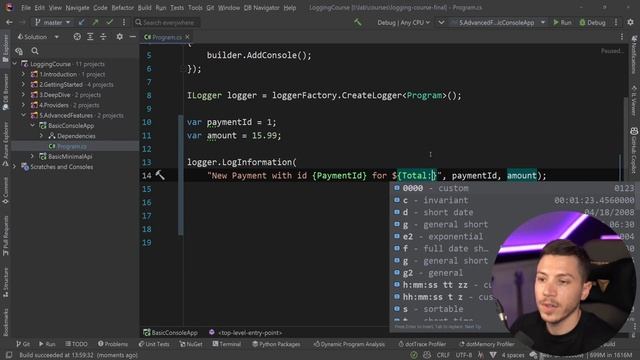Expand the BasicMinimalApi project
This screenshot has width=640, height=360.
33,156
